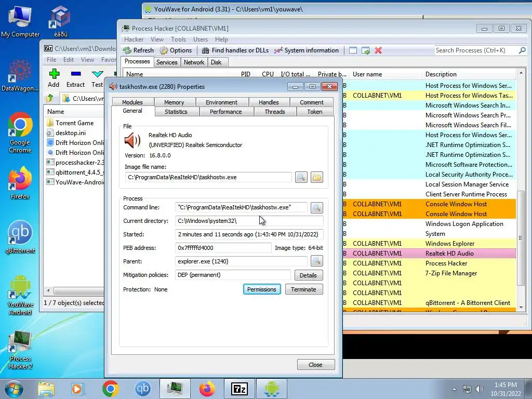Click magnifier next to Parent process

pos(316,261)
